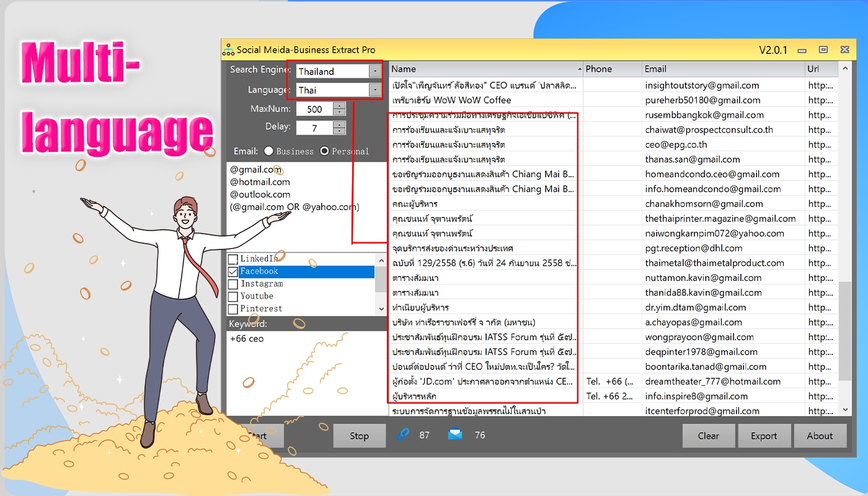Select email pgt.reception@dhl.com cell
This screenshot has width=868, height=496.
(x=723, y=249)
